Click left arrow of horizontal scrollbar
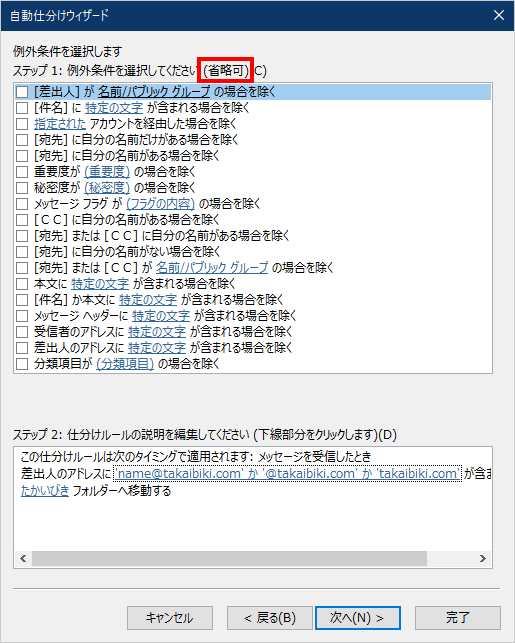515x643 pixels. tap(23, 559)
